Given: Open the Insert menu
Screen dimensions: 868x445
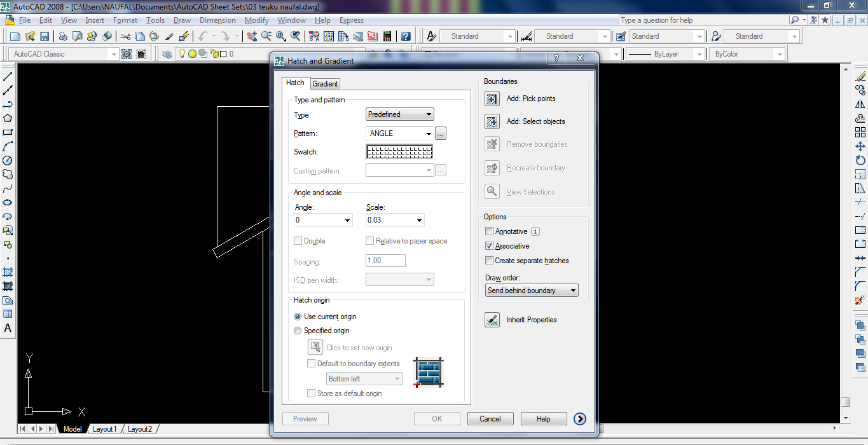Looking at the screenshot, I should [x=95, y=20].
